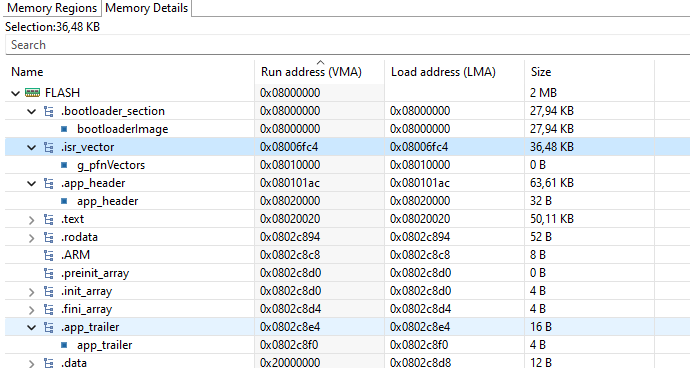
Task: Click the .bootloader_section section icon
Action: point(48,111)
